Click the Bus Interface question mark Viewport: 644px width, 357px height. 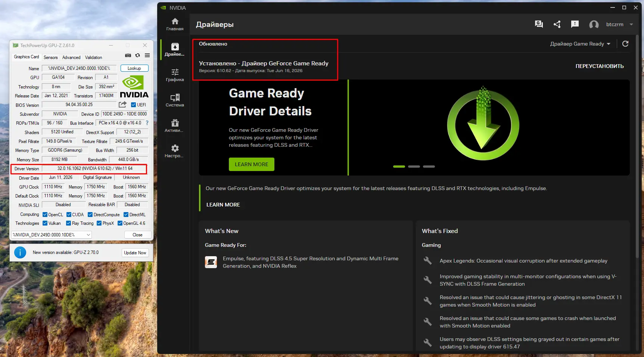click(x=147, y=123)
